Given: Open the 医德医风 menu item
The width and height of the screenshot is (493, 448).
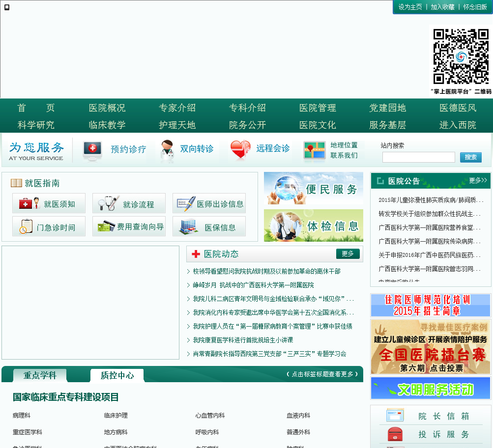Looking at the screenshot, I should pos(458,108).
